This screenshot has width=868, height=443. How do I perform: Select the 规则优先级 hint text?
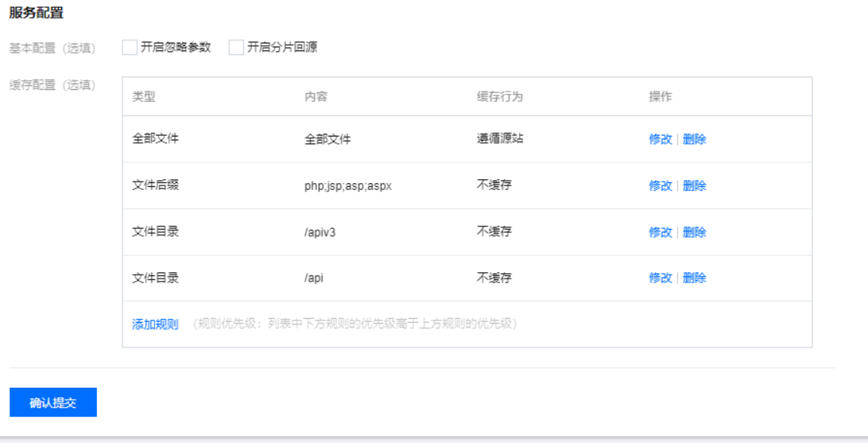click(x=354, y=324)
